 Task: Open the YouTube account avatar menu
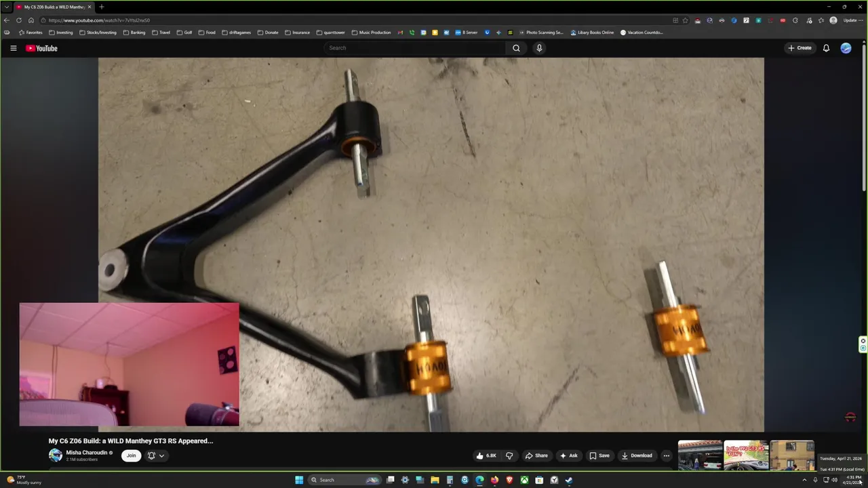tap(846, 48)
